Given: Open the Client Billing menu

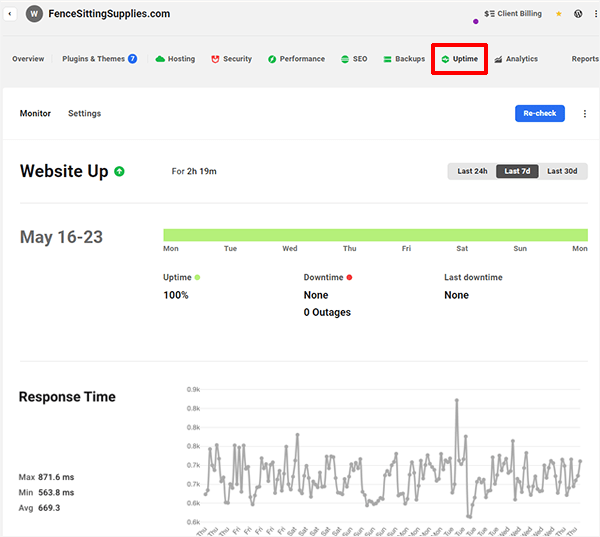Looking at the screenshot, I should point(511,15).
